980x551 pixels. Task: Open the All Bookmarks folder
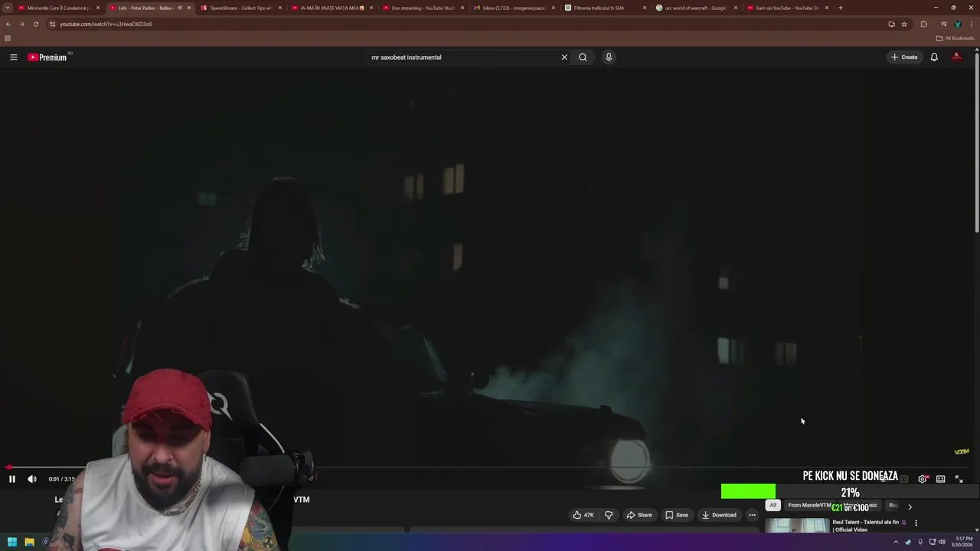coord(955,38)
